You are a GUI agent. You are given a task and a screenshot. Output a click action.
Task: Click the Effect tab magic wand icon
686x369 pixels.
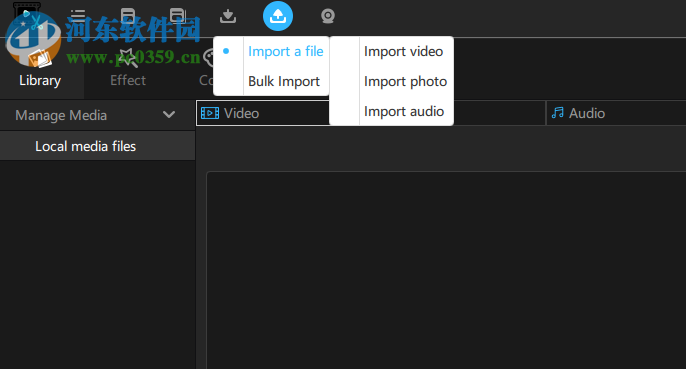pyautogui.click(x=128, y=57)
